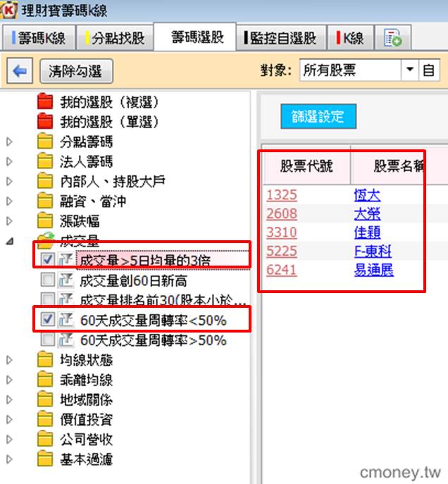Viewport: 448px width, 484px height.
Task: Sort by 股票名稱 column header
Action: (399, 166)
